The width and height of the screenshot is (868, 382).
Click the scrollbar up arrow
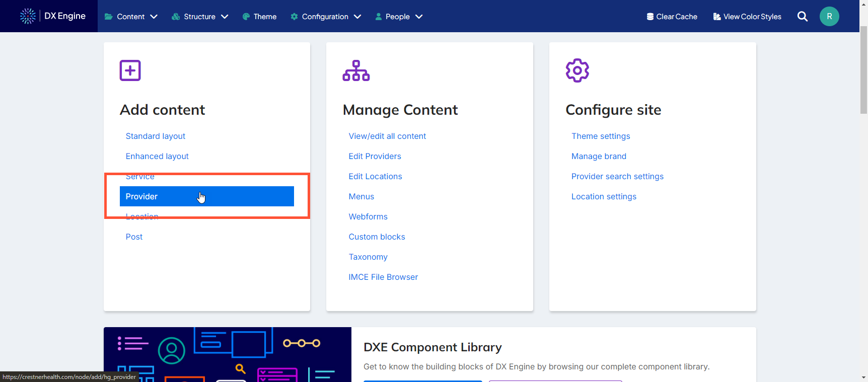pos(863,4)
